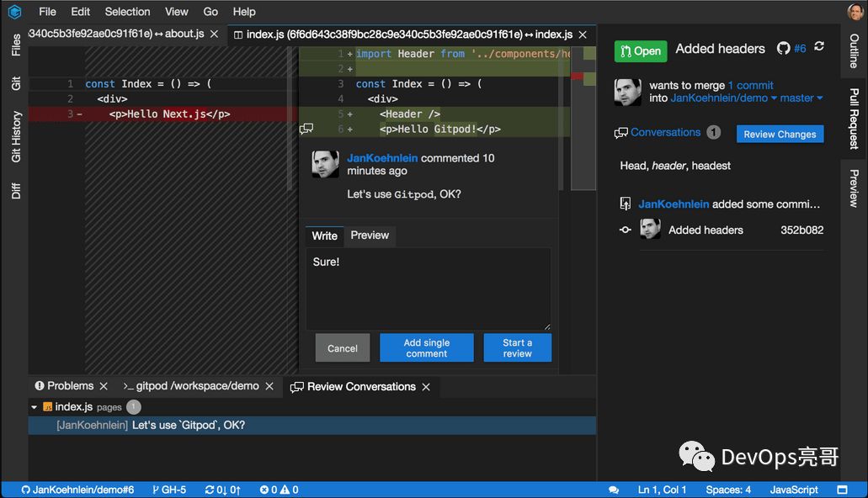Open the Help menu
This screenshot has width=868, height=498.
pyautogui.click(x=244, y=12)
